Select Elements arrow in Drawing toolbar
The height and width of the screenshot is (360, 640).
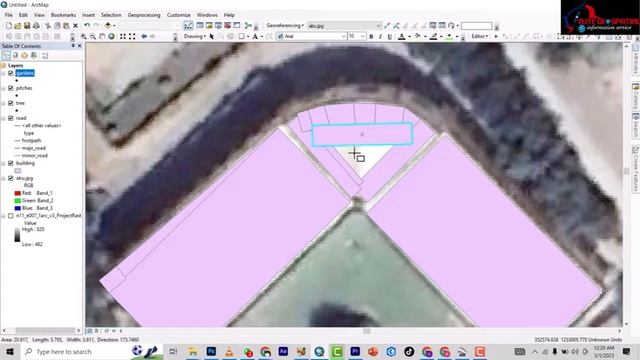pos(211,36)
